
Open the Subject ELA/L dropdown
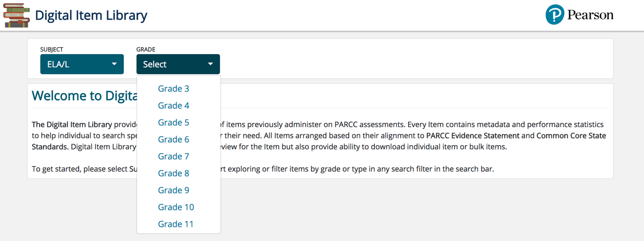coord(82,64)
